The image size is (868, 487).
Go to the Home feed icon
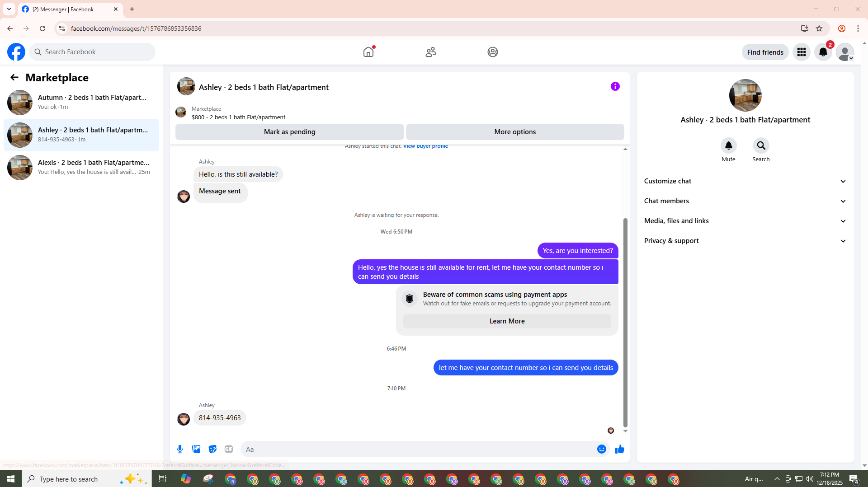pos(368,52)
